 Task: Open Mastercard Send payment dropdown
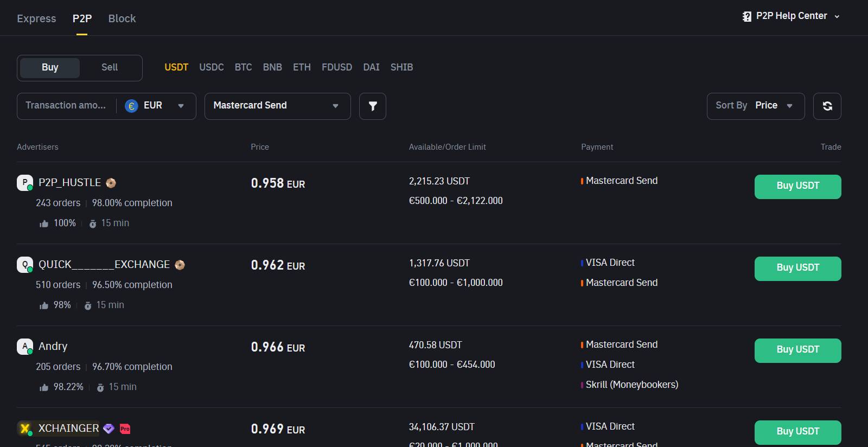278,106
